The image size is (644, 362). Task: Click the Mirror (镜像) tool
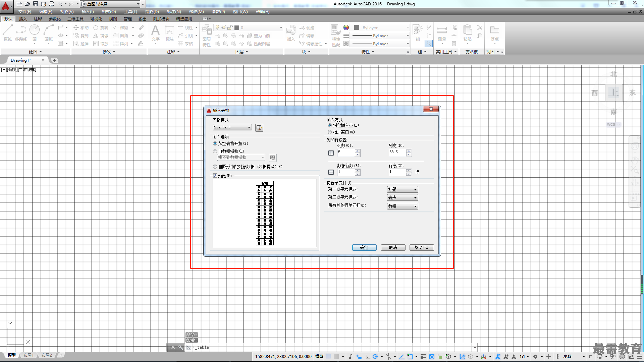(x=101, y=36)
